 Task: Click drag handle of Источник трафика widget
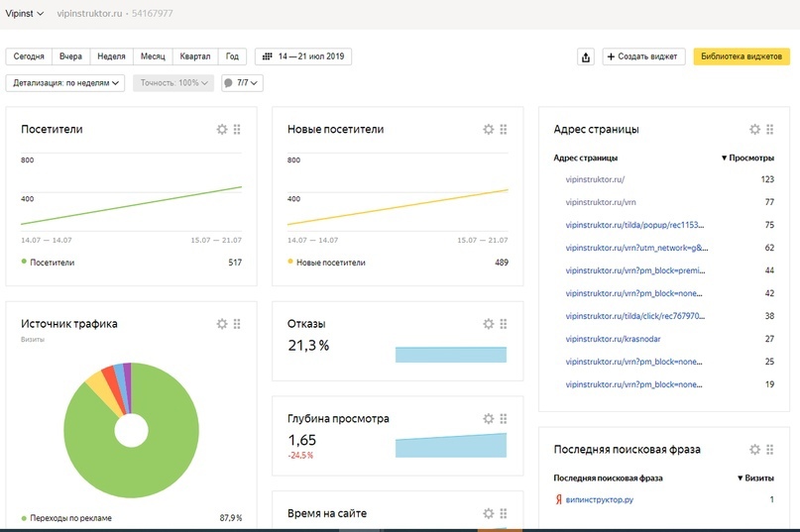pos(237,323)
